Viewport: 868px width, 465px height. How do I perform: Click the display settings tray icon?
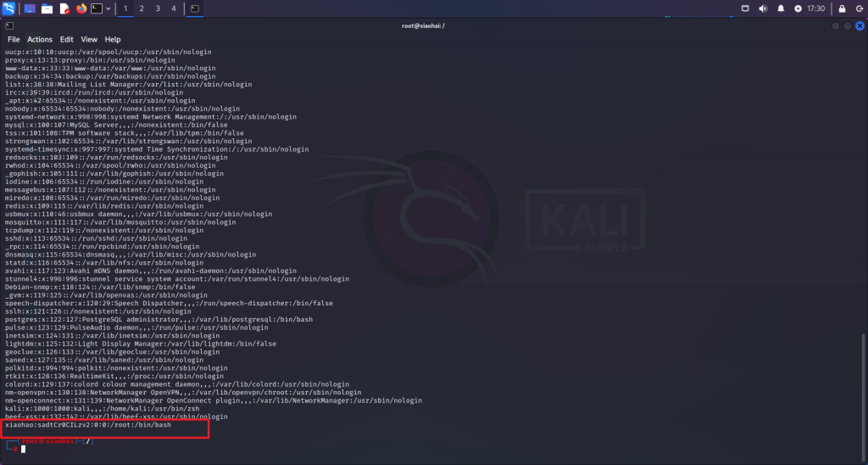(x=745, y=8)
